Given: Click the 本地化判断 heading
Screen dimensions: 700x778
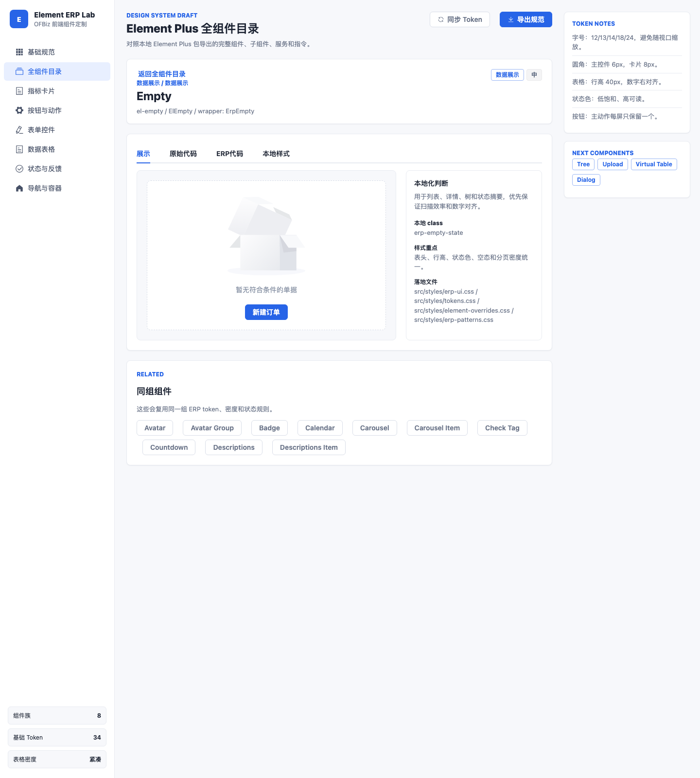Looking at the screenshot, I should point(431,183).
